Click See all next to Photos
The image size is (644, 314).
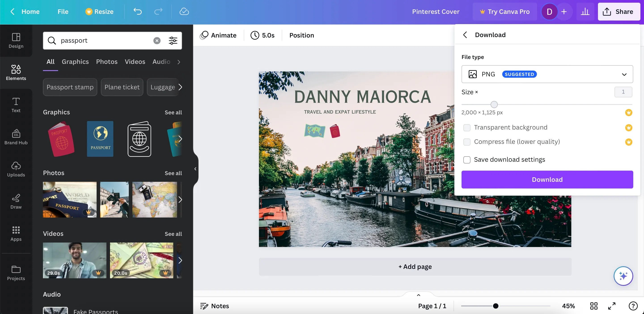pyautogui.click(x=173, y=173)
